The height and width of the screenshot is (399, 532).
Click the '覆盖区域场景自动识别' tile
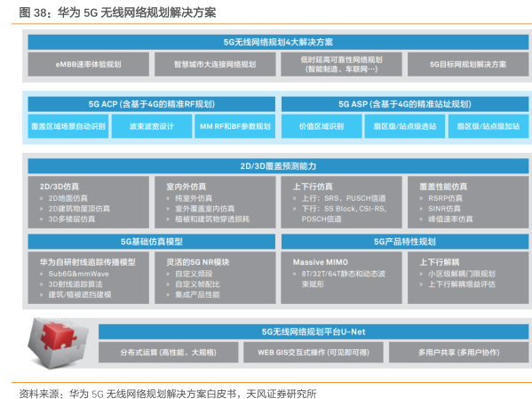click(x=67, y=126)
